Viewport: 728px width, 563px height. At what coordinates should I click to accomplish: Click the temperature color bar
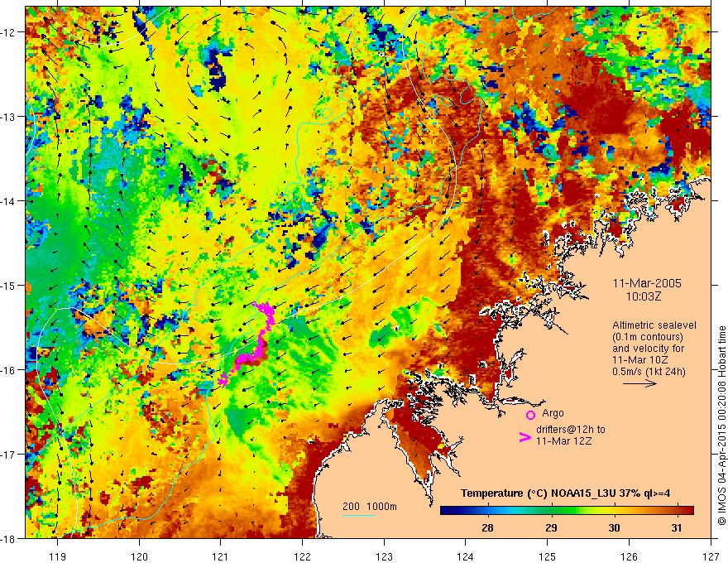pos(567,511)
